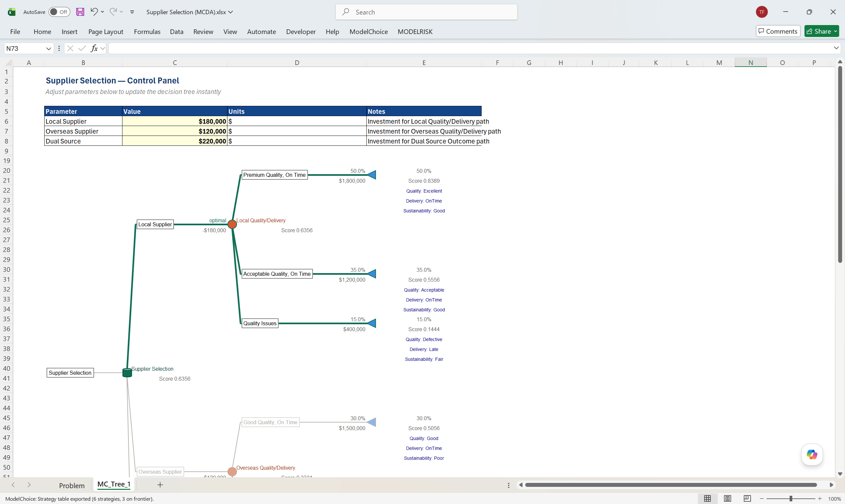Open the Developer ribbon tab
This screenshot has height=504, width=845.
[x=301, y=32]
